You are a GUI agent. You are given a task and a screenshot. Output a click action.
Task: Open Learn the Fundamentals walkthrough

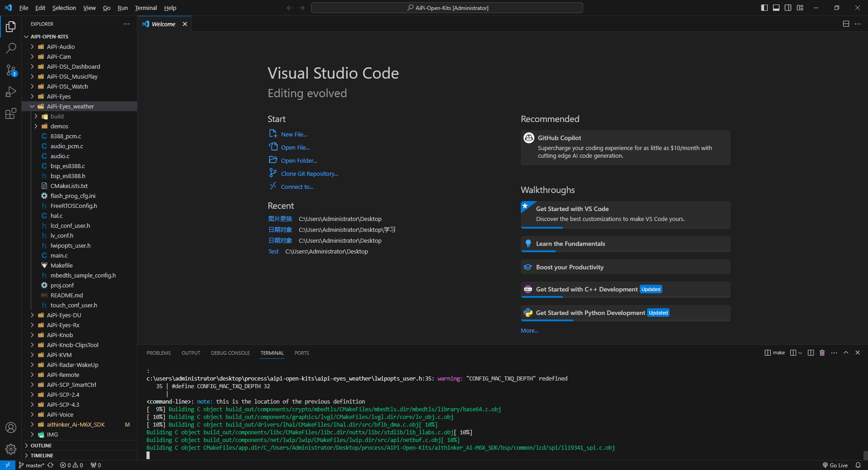625,244
